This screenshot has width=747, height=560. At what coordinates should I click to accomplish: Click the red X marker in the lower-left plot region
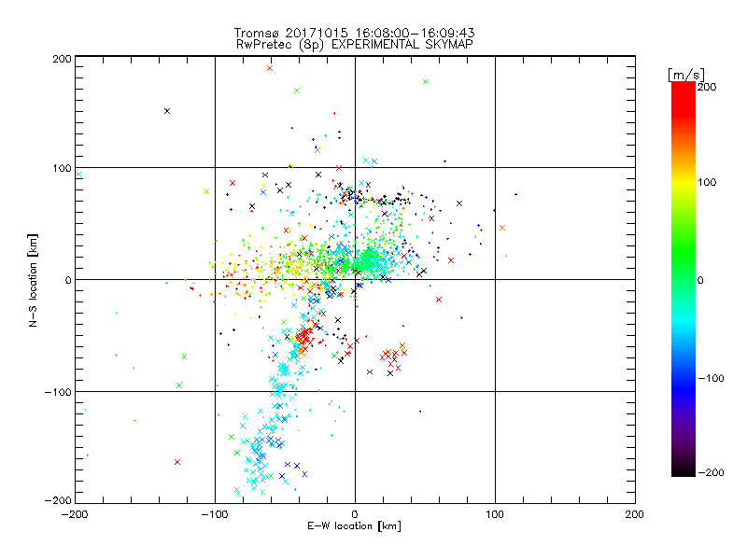pyautogui.click(x=177, y=462)
